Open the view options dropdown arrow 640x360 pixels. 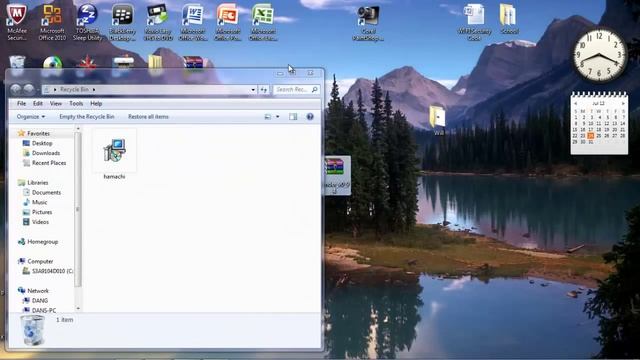278,117
